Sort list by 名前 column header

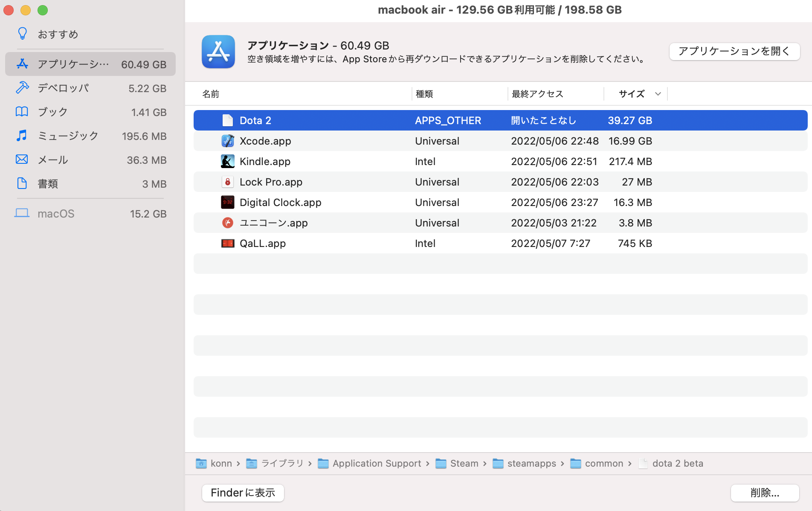tap(211, 94)
